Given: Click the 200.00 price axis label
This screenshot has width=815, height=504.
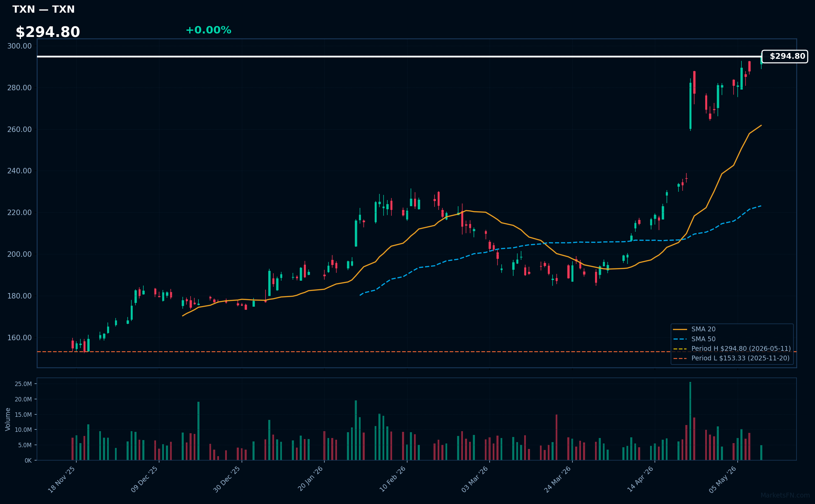Looking at the screenshot, I should tap(20, 254).
